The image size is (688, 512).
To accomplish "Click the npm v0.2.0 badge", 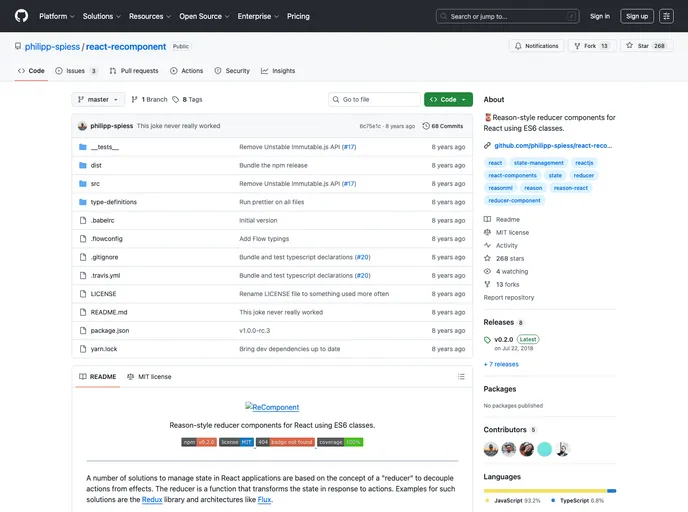I will coord(199,442).
